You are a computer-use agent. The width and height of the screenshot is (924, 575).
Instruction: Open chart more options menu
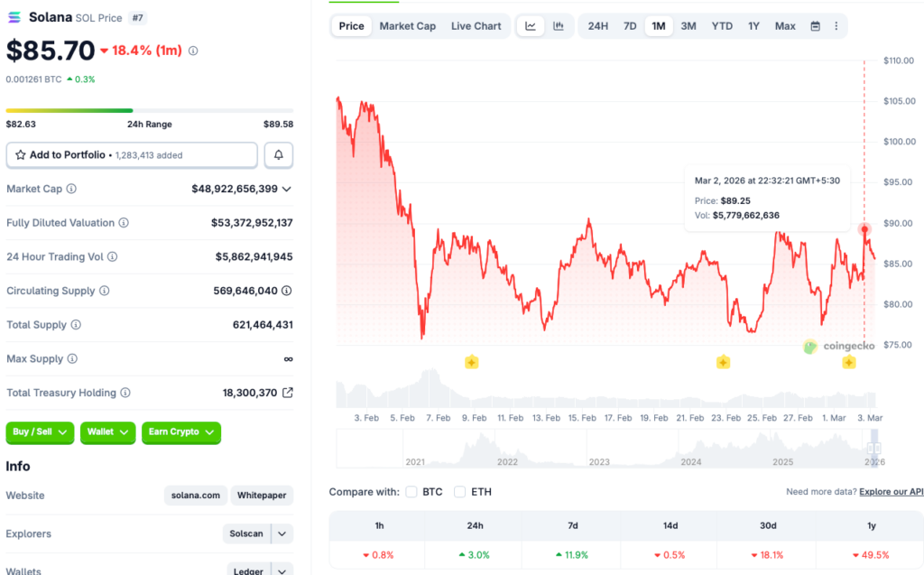(836, 26)
